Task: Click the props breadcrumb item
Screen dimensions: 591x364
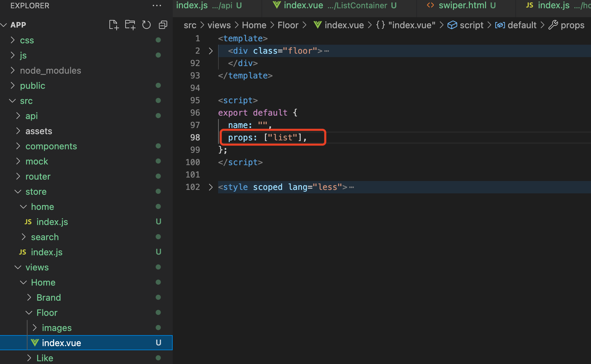Action: click(572, 25)
